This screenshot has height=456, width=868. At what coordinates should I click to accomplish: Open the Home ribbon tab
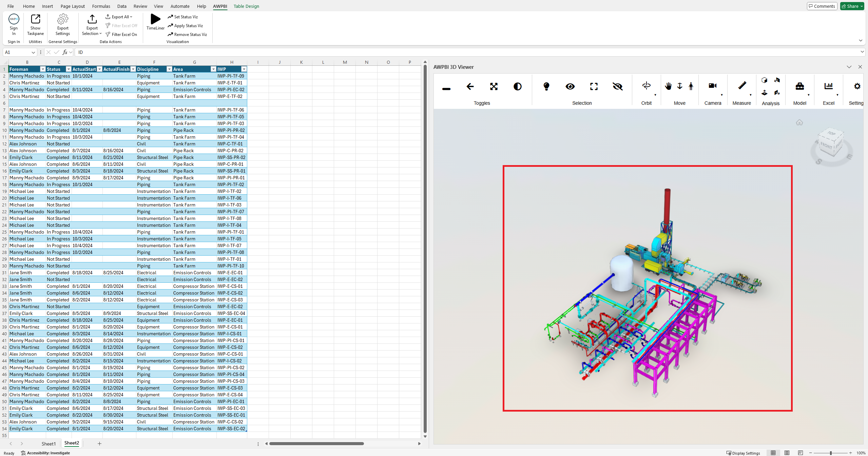pos(29,6)
